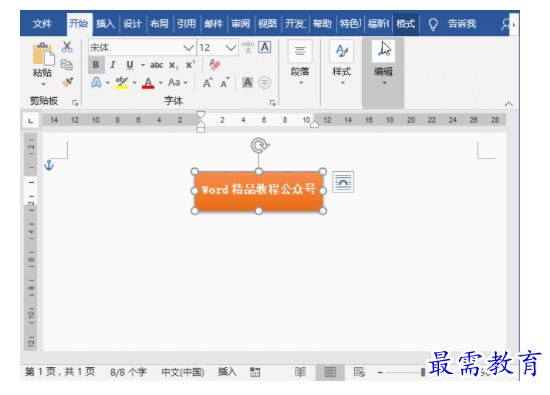This screenshot has height=395, width=550.
Task: Open Change Case Aa menu
Action: (177, 83)
